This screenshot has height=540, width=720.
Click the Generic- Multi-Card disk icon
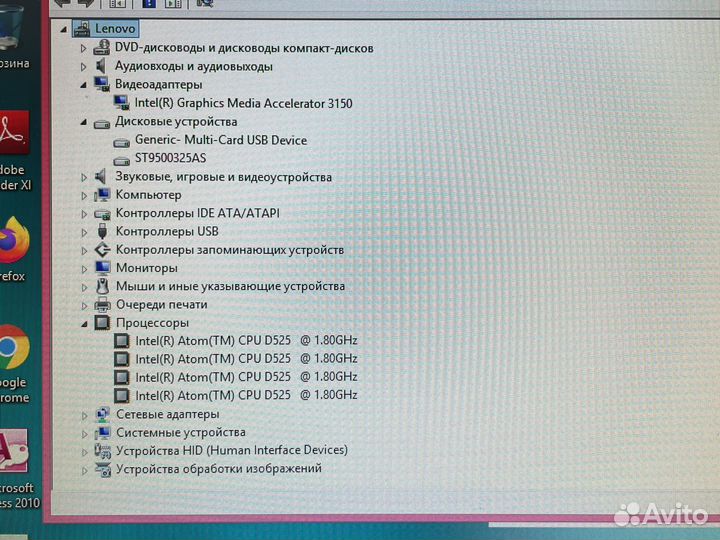point(122,142)
